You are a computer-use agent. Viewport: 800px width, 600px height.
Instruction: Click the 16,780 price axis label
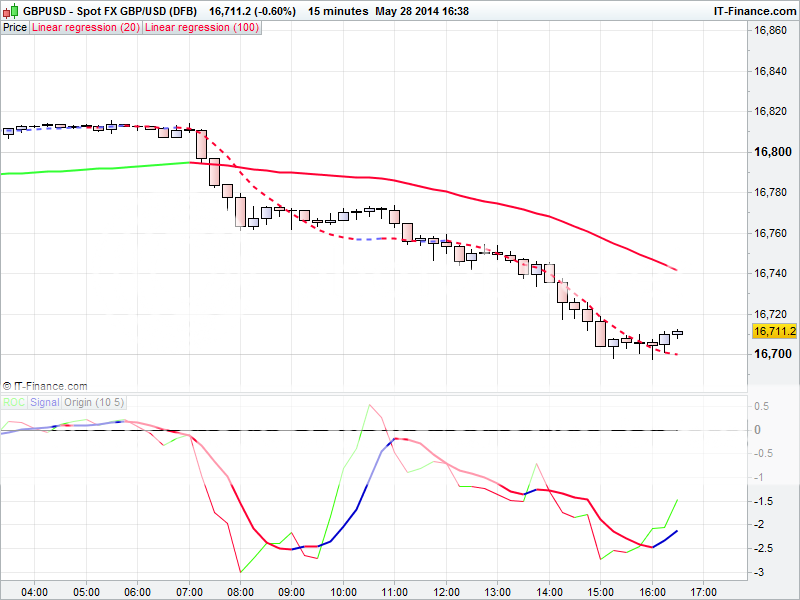pos(770,192)
